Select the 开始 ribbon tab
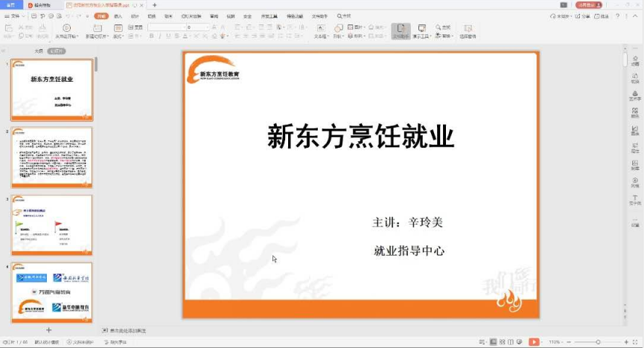Screen dimensions: 644x348 (101, 16)
